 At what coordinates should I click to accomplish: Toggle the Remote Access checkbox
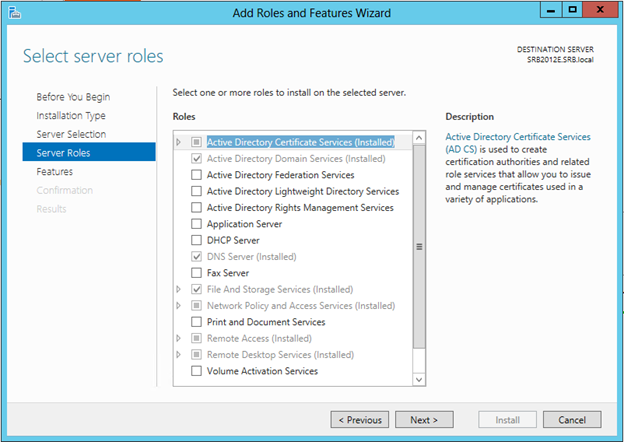196,338
